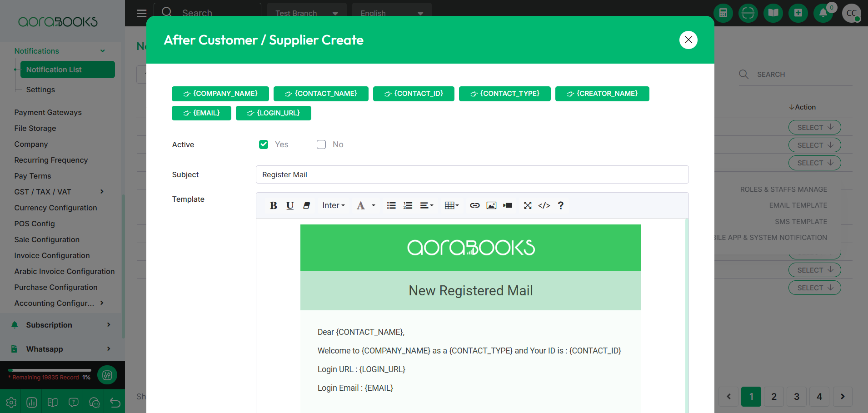Open the Inter font family dropdown
The width and height of the screenshot is (868, 413).
click(333, 205)
